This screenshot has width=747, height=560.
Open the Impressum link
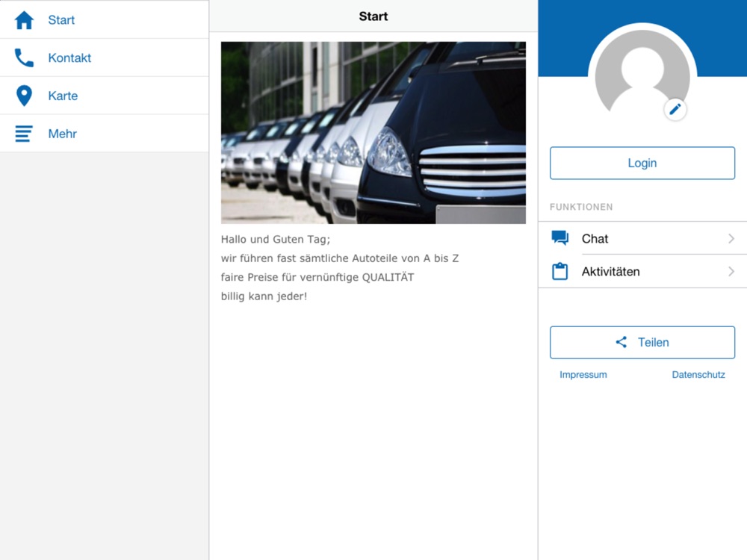[x=583, y=375]
